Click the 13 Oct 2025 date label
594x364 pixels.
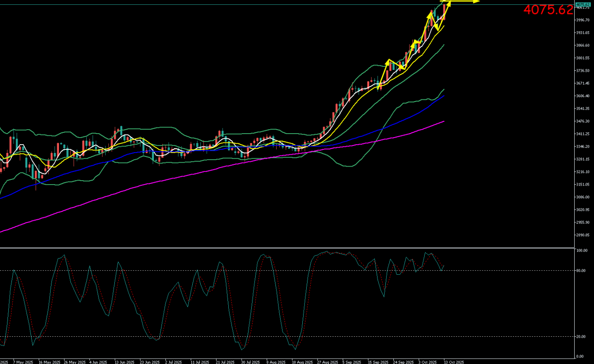[454, 362]
